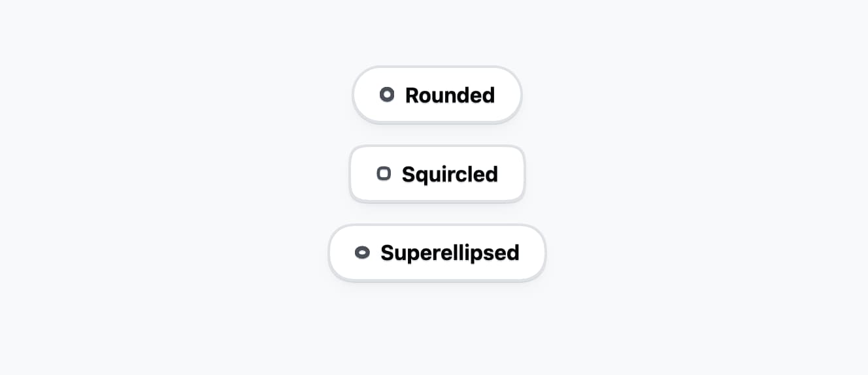868x375 pixels.
Task: Click the "Superellipsed" text label
Action: pyautogui.click(x=450, y=253)
